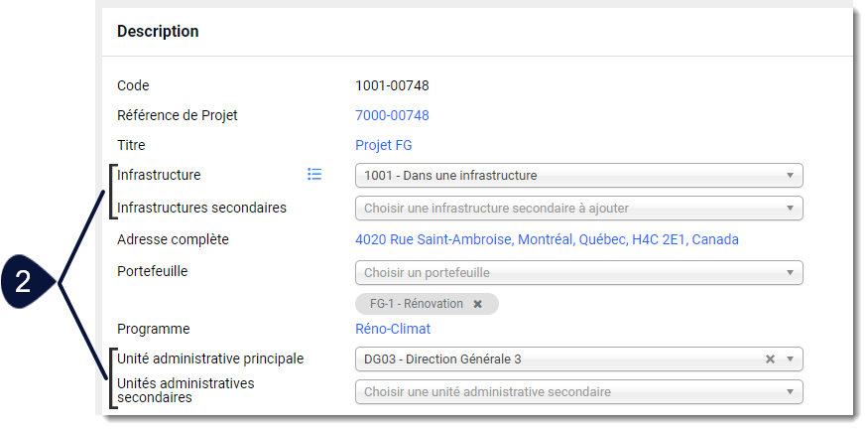Open the Projet FG title link
The image size is (868, 430).
tap(384, 145)
